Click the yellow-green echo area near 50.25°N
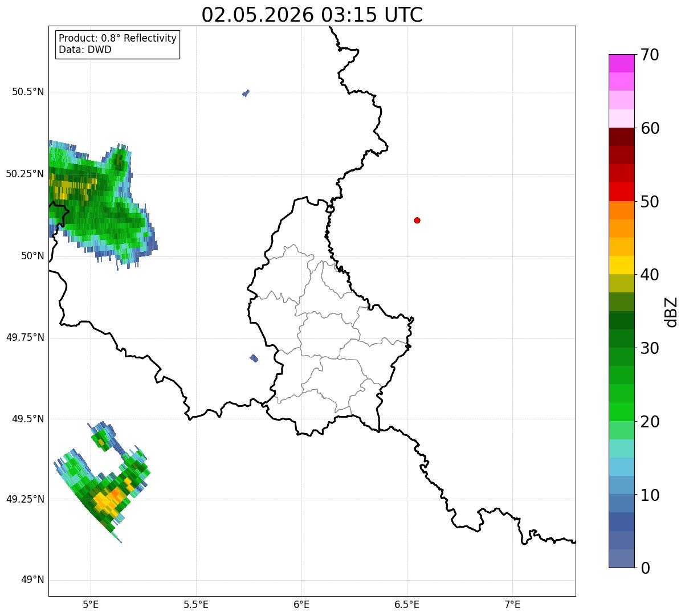 73,185
